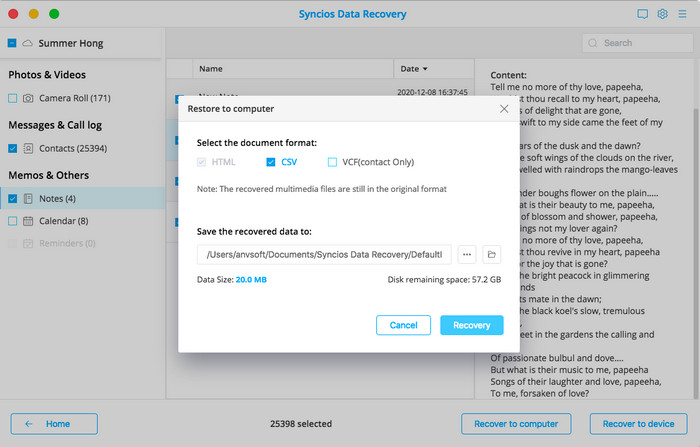700x447 pixels.
Task: Click the save path input field
Action: (x=323, y=254)
